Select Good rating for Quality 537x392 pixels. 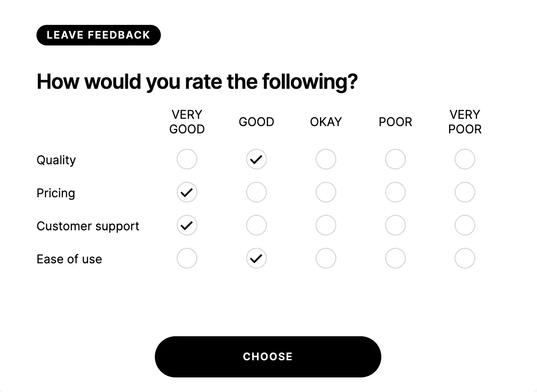click(x=256, y=159)
